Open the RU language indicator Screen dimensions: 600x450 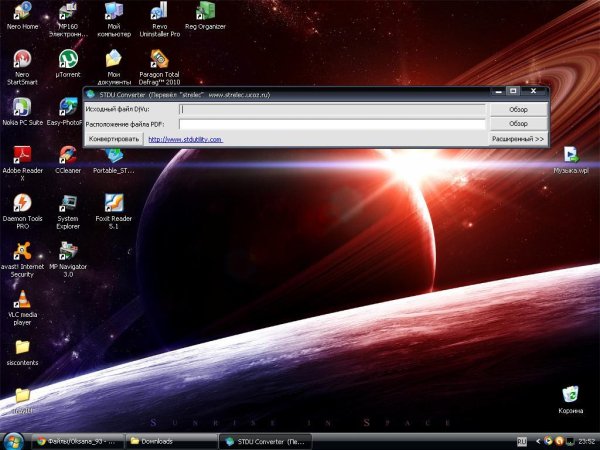coord(522,442)
